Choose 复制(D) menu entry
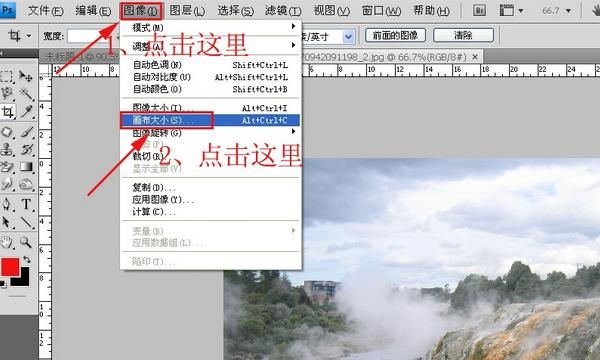 [x=210, y=187]
